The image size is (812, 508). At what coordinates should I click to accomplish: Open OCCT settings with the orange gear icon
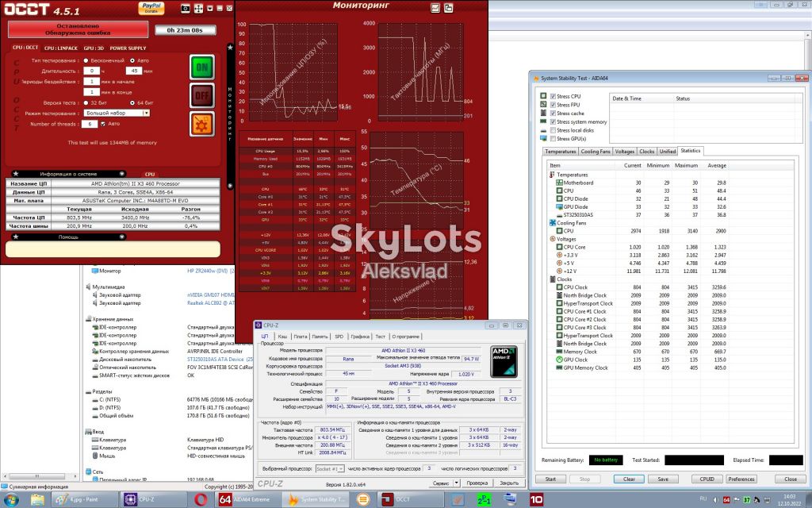click(x=202, y=124)
